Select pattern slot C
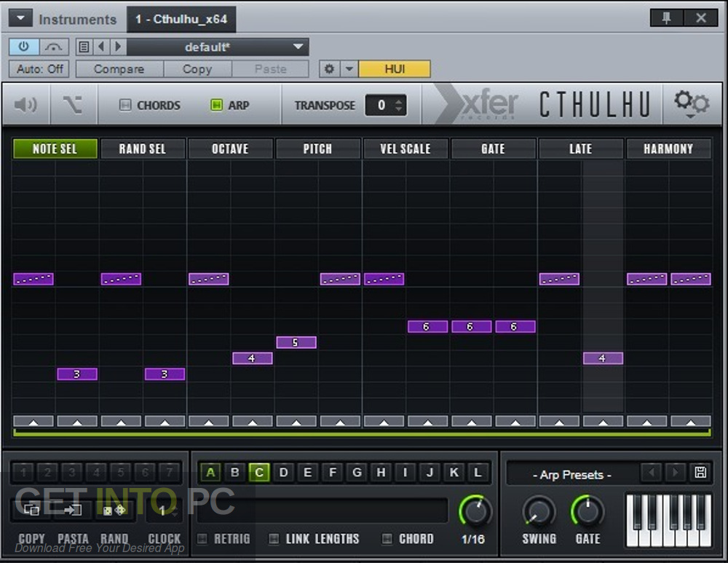This screenshot has height=563, width=728. tap(259, 473)
